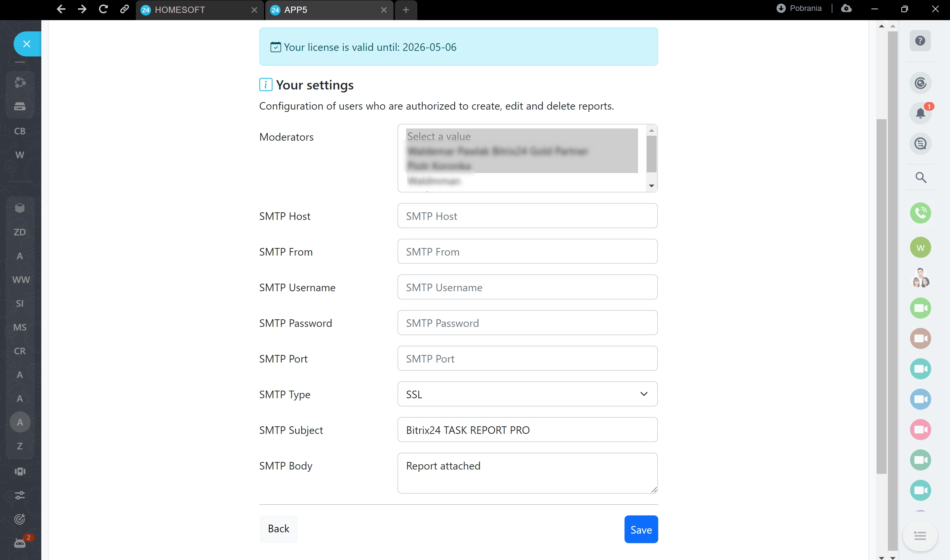950x560 pixels.
Task: Open the chat messages icon
Action: click(x=920, y=143)
